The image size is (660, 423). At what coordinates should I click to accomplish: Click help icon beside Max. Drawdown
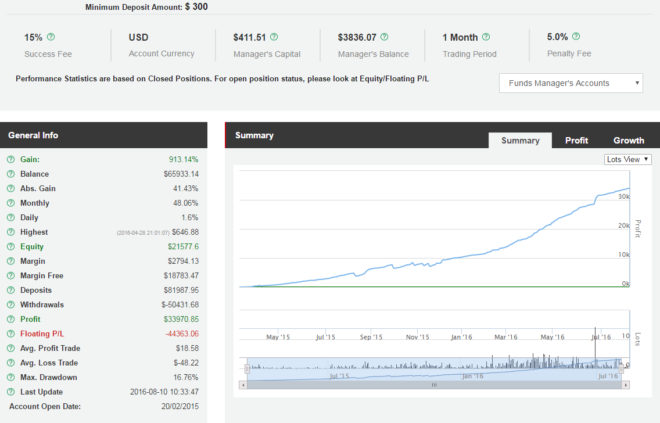pyautogui.click(x=10, y=376)
